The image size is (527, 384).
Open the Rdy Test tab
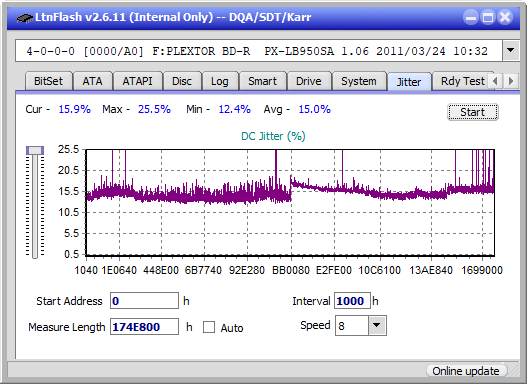point(462,81)
